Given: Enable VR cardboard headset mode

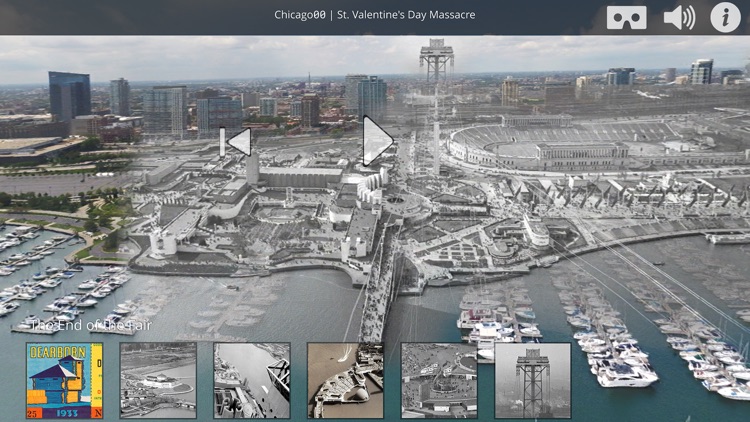Looking at the screenshot, I should [627, 18].
